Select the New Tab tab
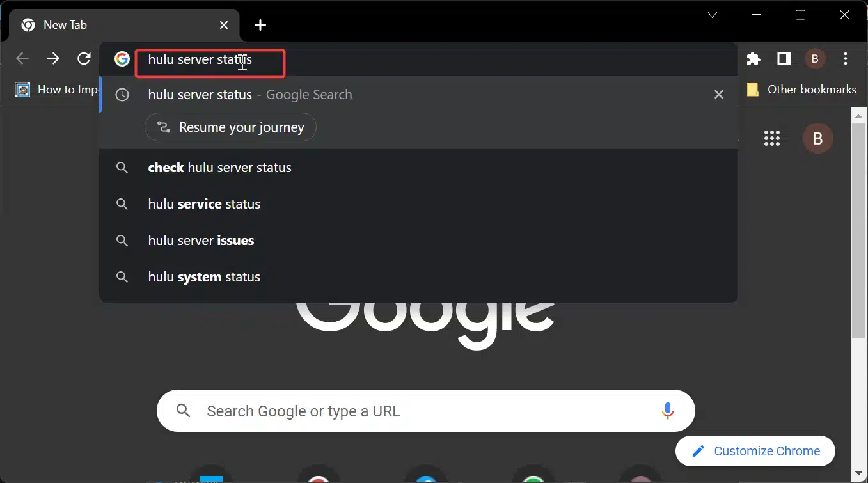This screenshot has height=483, width=868. click(125, 25)
